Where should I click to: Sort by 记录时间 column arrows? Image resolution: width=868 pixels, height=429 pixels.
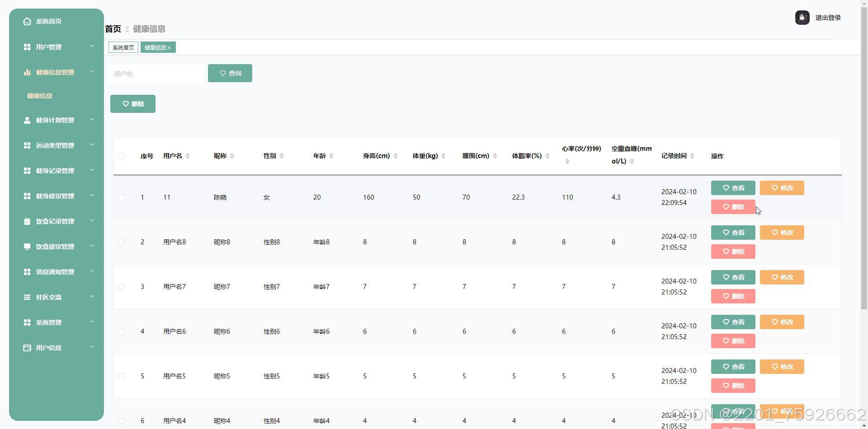692,156
